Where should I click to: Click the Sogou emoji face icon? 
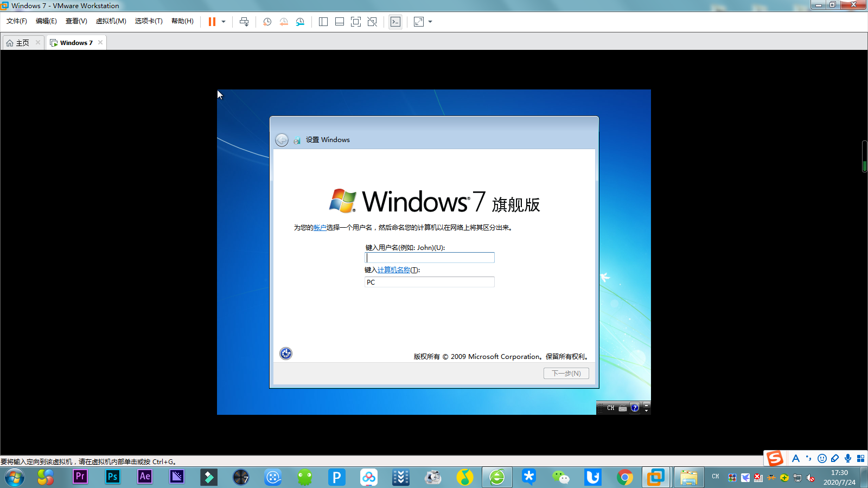[822, 458]
